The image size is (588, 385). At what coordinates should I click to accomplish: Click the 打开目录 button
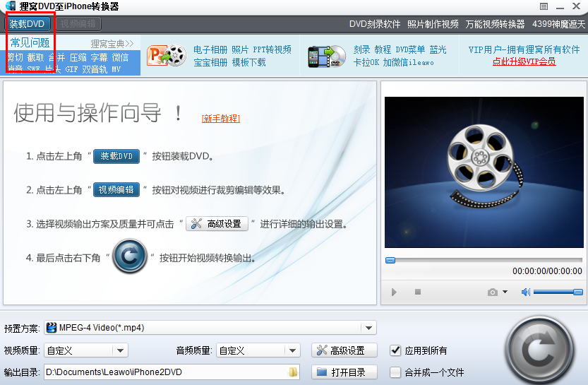click(x=344, y=372)
